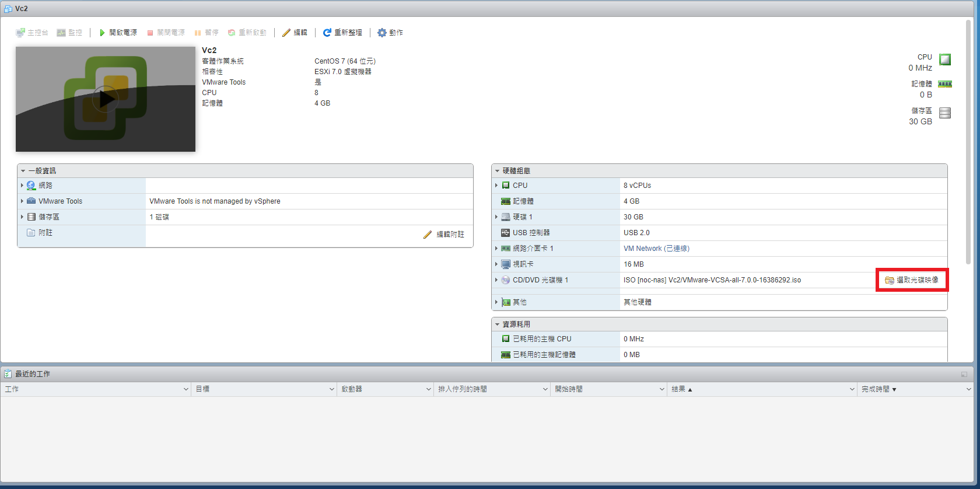This screenshot has width=980, height=489.
Task: Click the 1 磁碟 storage value
Action: 159,217
